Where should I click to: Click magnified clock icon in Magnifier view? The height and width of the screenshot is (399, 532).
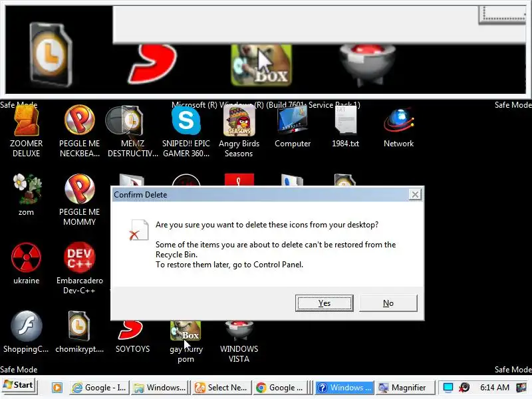point(51,55)
